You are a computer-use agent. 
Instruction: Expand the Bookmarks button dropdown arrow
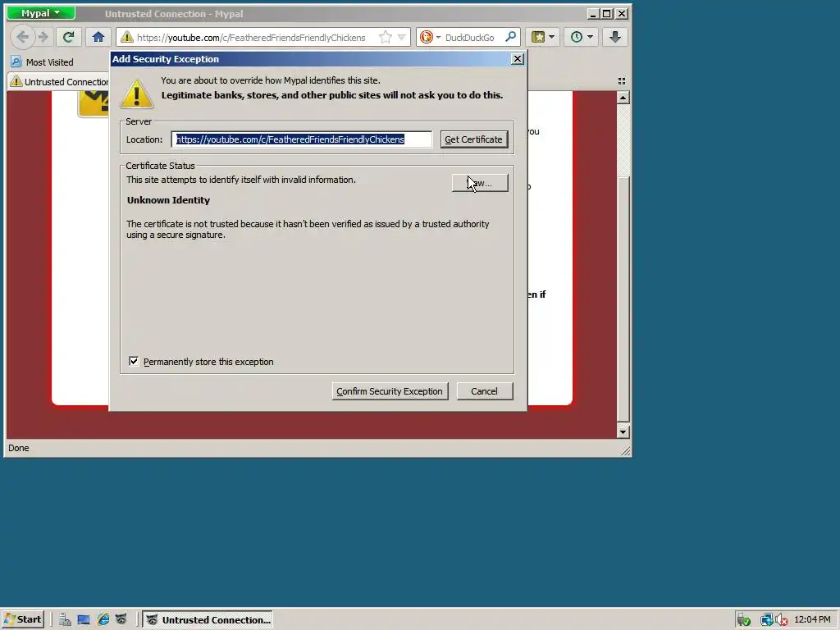[x=552, y=37]
